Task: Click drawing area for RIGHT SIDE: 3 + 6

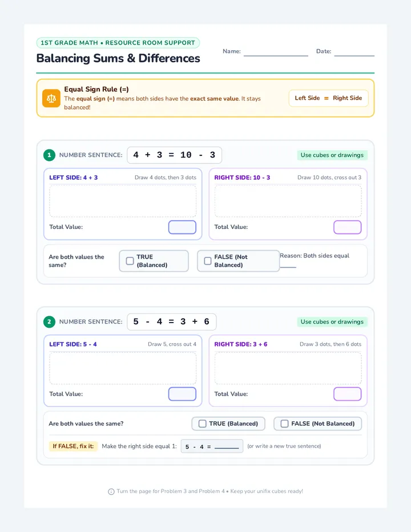Action: [288, 368]
